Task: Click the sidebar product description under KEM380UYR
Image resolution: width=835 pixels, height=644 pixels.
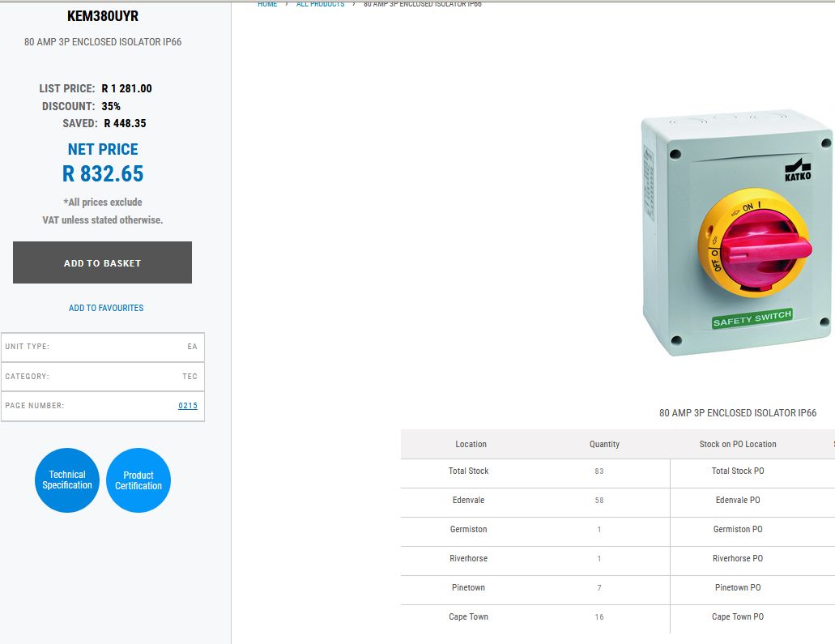Action: click(103, 41)
